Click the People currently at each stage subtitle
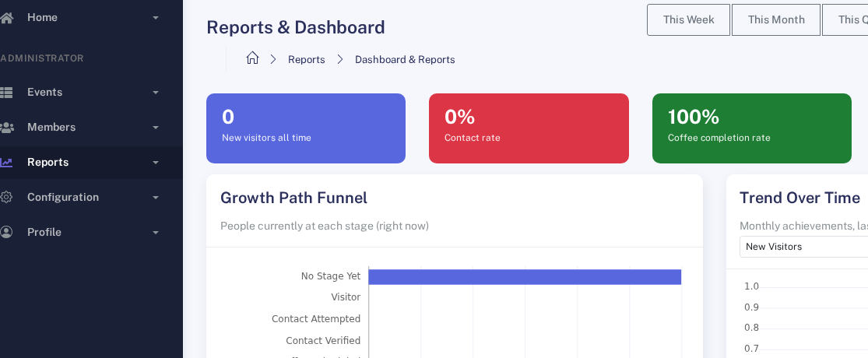868x358 pixels. (x=325, y=226)
